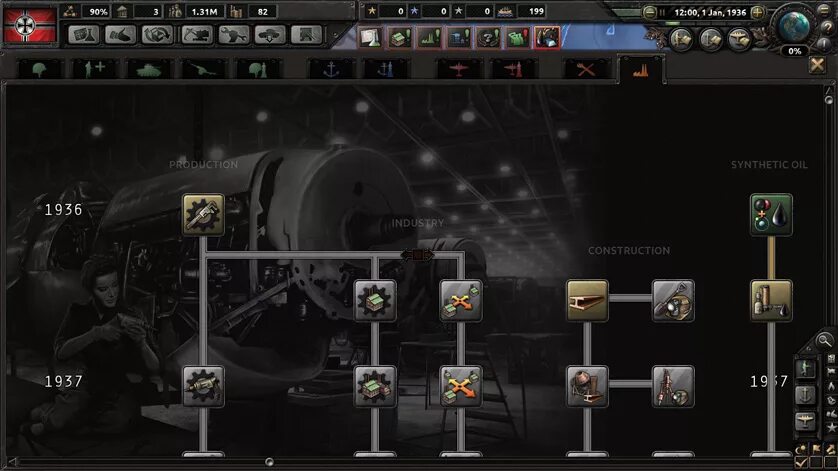
Task: Open the green crates production alert
Action: [400, 37]
